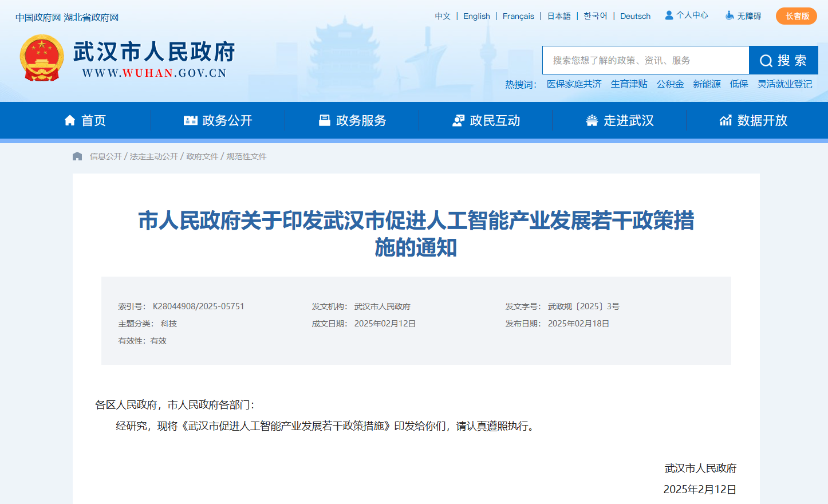Open the 中国政府网 link
The width and height of the screenshot is (828, 504).
(x=38, y=18)
